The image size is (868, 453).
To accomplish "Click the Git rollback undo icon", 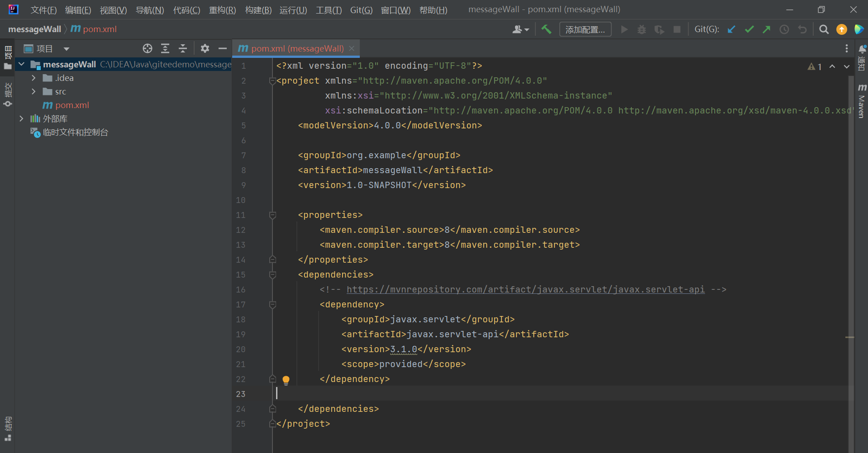I will point(802,29).
